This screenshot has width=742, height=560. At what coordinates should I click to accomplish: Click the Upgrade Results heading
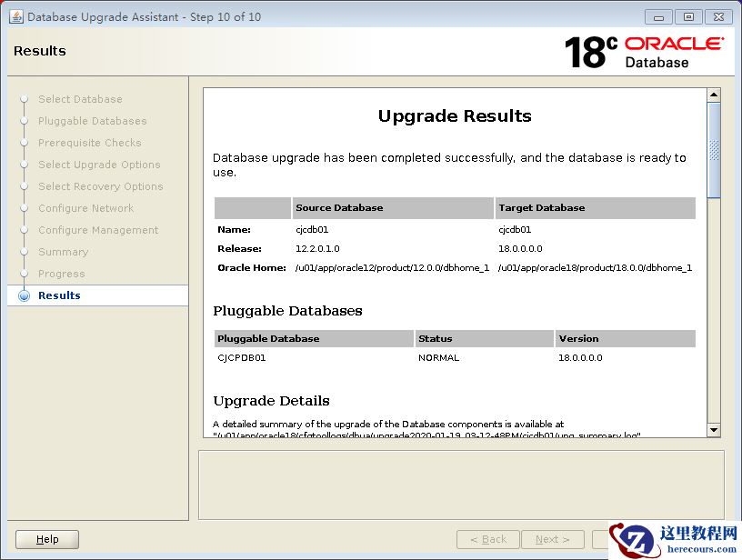pyautogui.click(x=455, y=115)
